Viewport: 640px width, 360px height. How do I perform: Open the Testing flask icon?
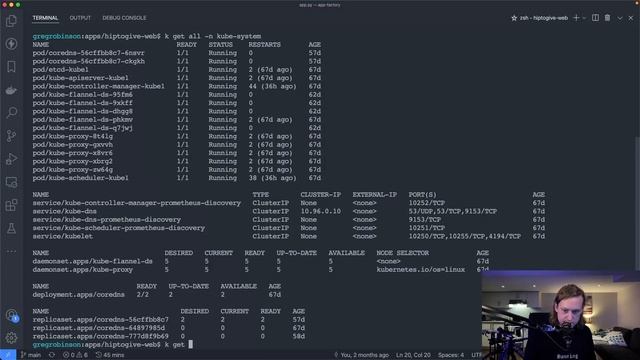tap(11, 228)
